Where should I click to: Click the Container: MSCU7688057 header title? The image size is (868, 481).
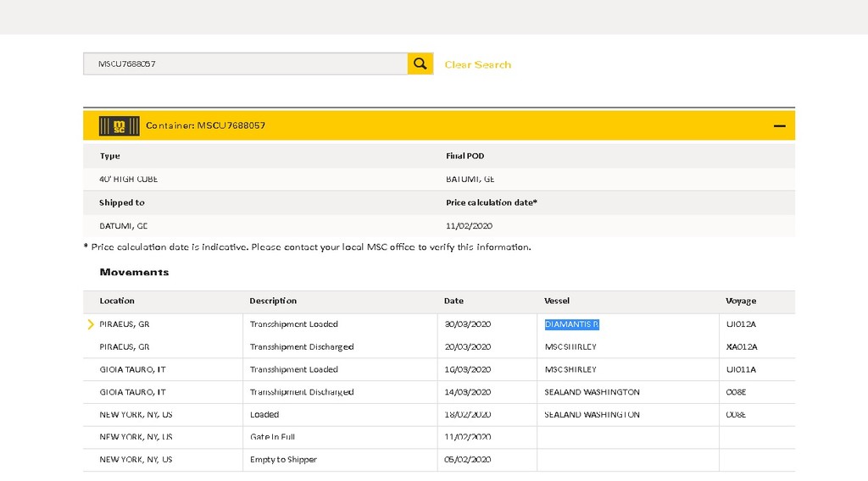(205, 125)
